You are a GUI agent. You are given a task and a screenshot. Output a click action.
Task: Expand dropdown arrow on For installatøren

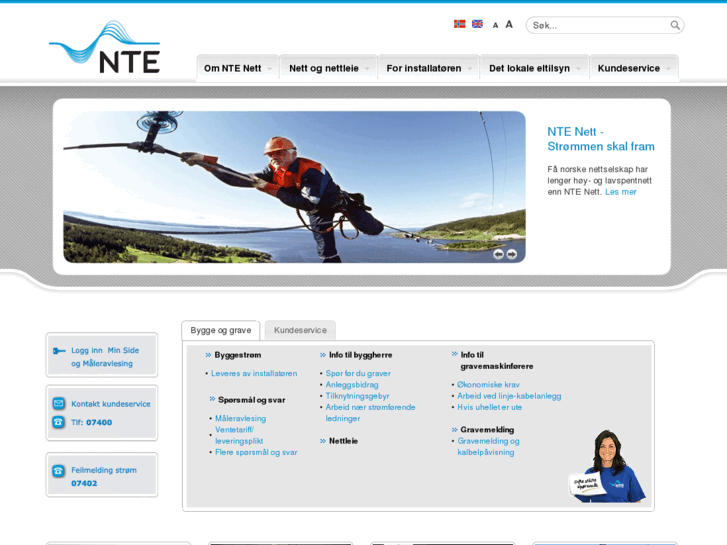[470, 69]
